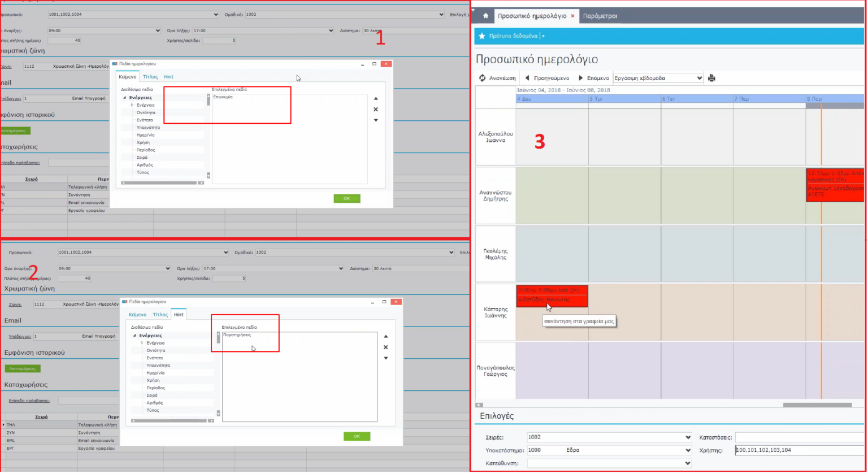Close the Προσωπικό ημερολόγιο tab with its red x
The height and width of the screenshot is (474, 868).
[x=572, y=16]
